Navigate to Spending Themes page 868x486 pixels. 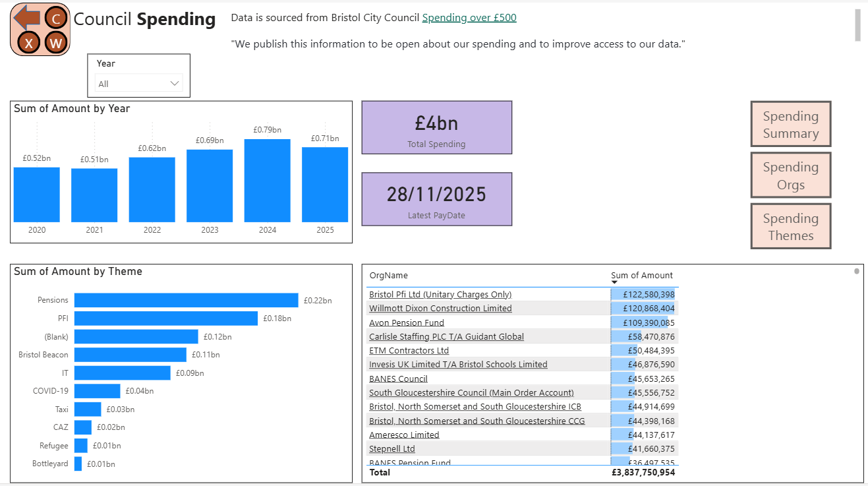(x=790, y=226)
